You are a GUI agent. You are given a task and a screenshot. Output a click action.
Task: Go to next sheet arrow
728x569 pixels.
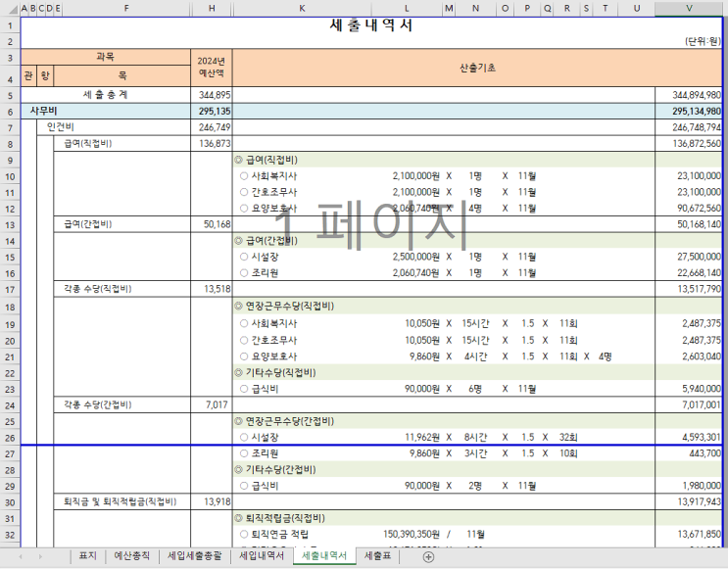pyautogui.click(x=40, y=556)
